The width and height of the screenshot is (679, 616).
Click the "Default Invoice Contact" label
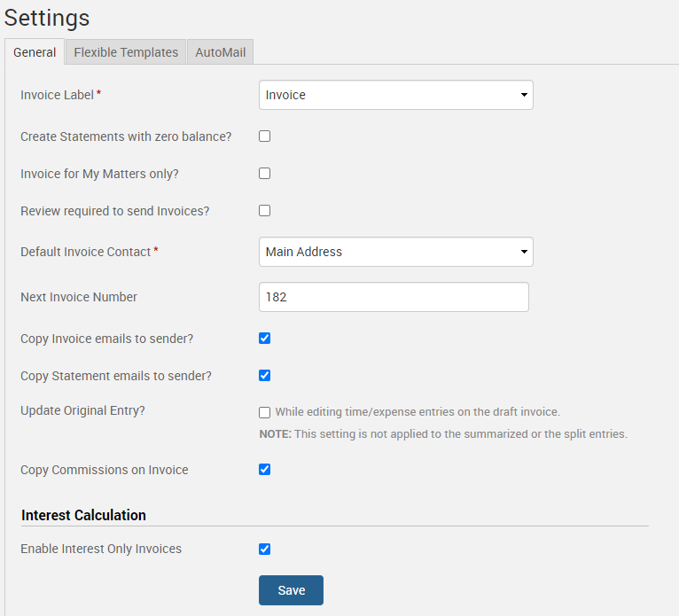86,252
